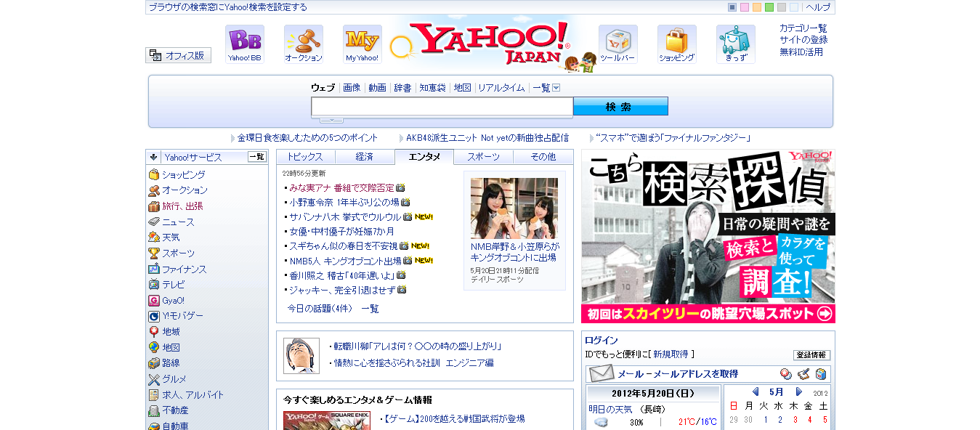Select the エンタメ tab
980x430 pixels.
click(424, 157)
